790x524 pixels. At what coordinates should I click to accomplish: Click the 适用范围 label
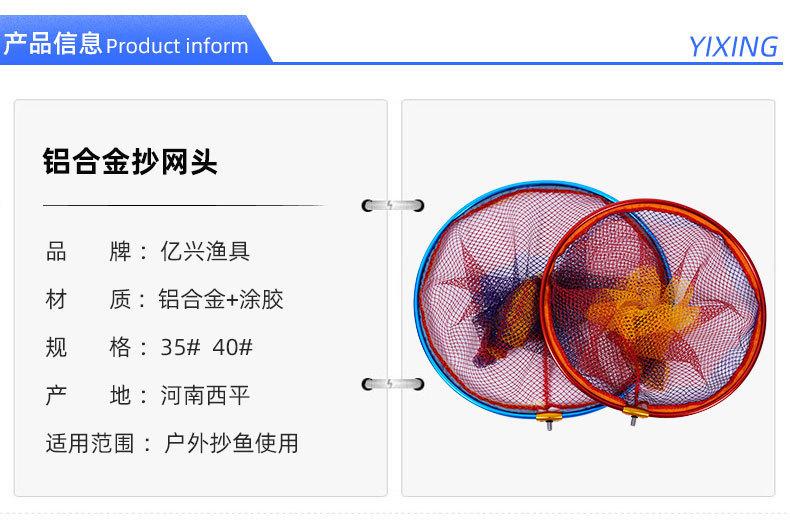(90, 443)
